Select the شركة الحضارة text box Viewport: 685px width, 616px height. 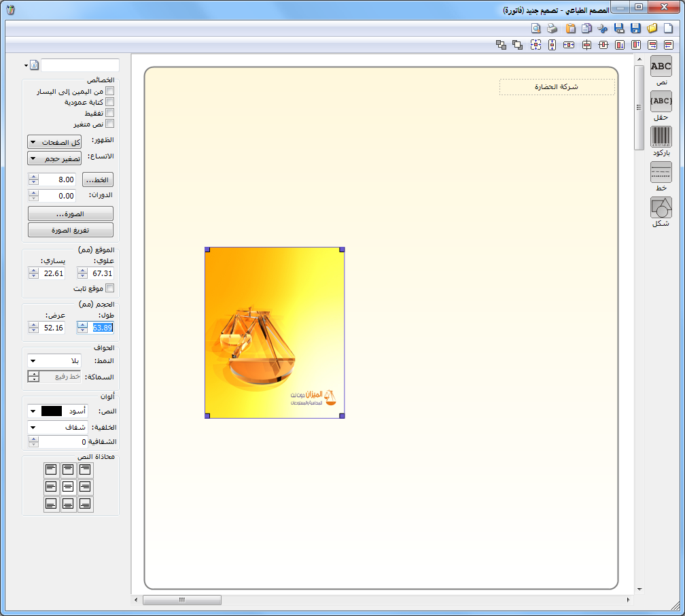[557, 86]
